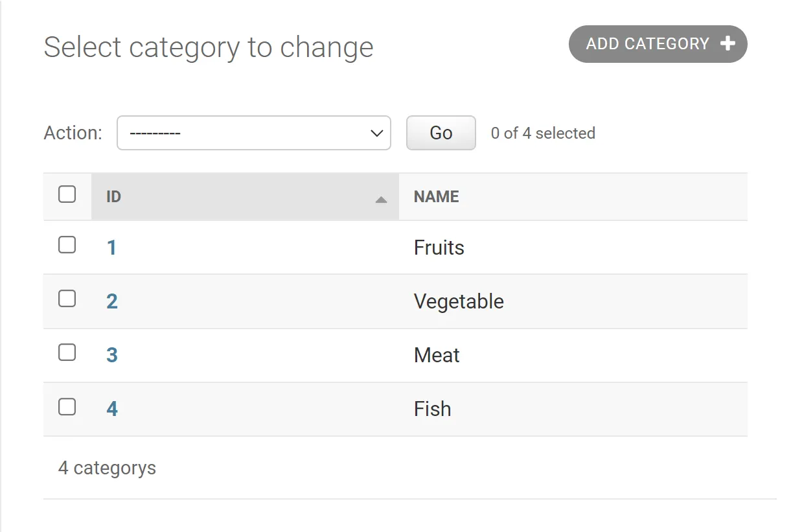Sort by the ID column header

click(114, 197)
